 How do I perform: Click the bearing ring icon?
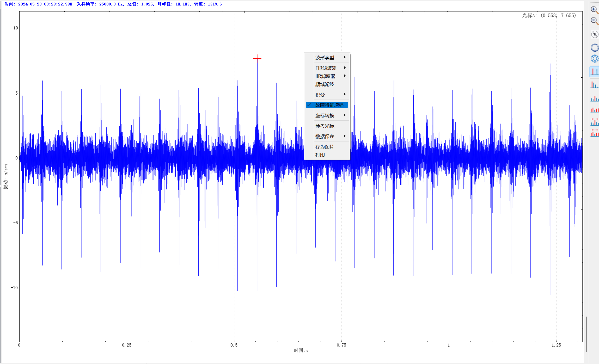point(595,48)
